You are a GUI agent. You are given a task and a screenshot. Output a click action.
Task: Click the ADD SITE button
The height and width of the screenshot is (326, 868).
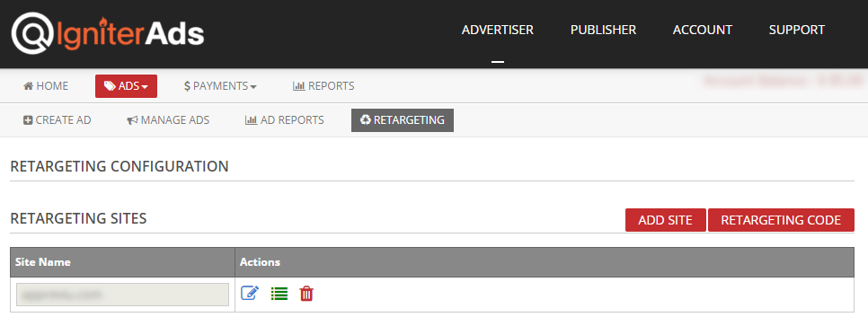pyautogui.click(x=666, y=220)
